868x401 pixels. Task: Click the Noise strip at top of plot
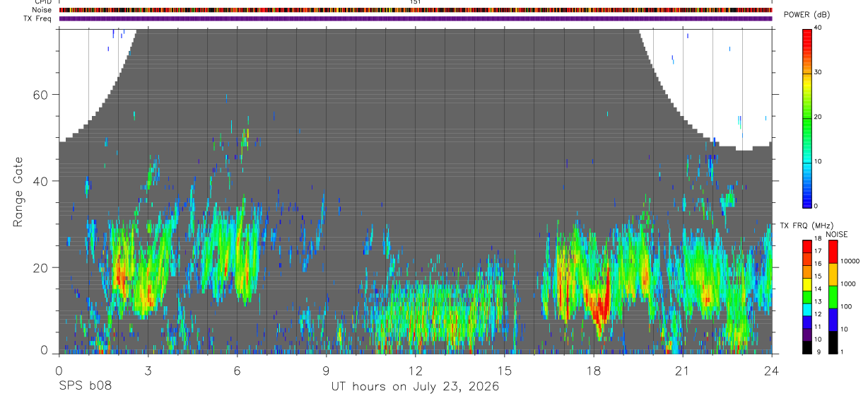(416, 10)
